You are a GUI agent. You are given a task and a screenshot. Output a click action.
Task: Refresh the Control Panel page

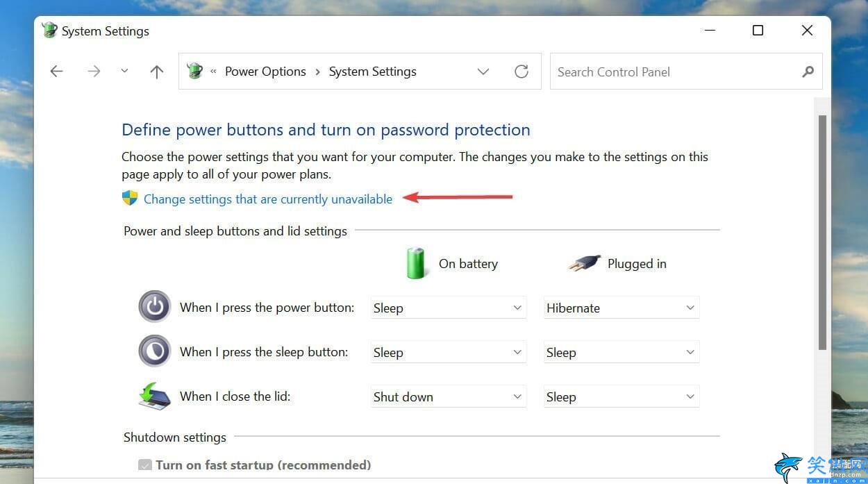521,72
